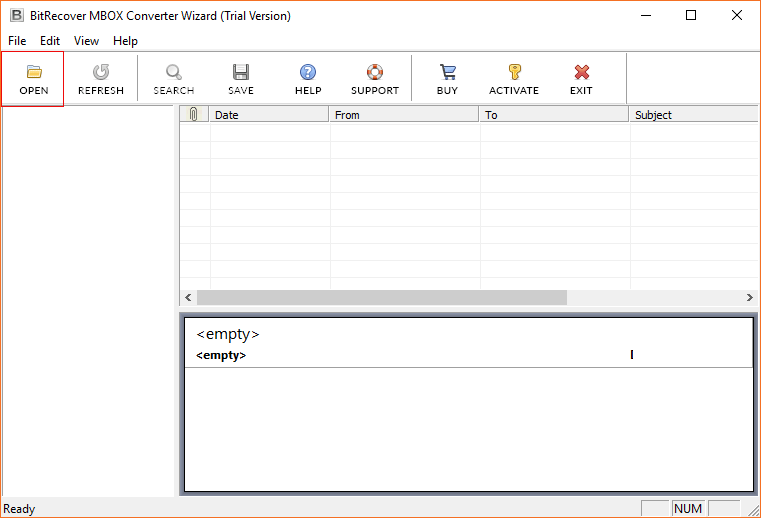Click the horizontal scrollbar right arrow
The height and width of the screenshot is (518, 761).
pos(749,297)
